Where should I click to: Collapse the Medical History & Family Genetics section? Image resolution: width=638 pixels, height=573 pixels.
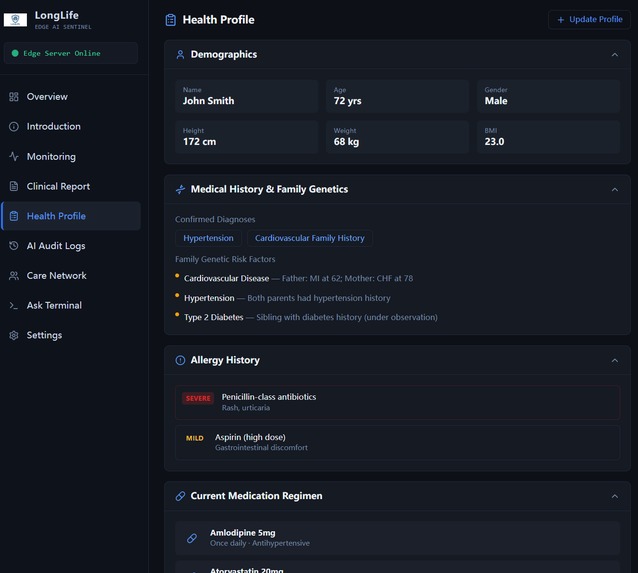coord(615,190)
